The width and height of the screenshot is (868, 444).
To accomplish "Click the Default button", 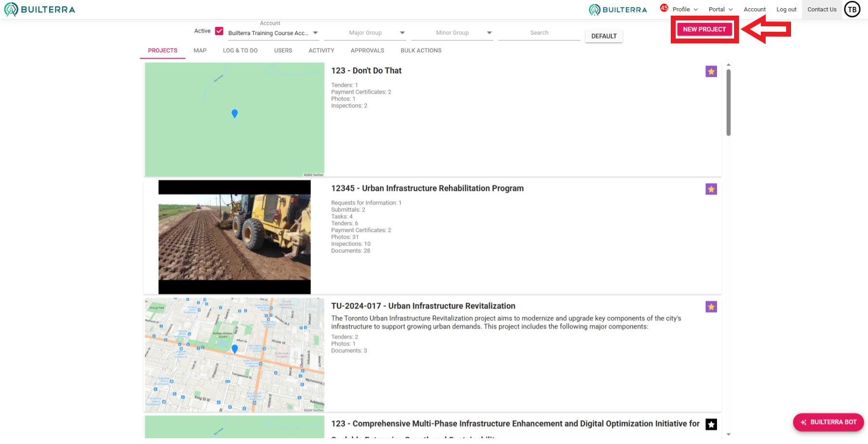I will point(604,36).
